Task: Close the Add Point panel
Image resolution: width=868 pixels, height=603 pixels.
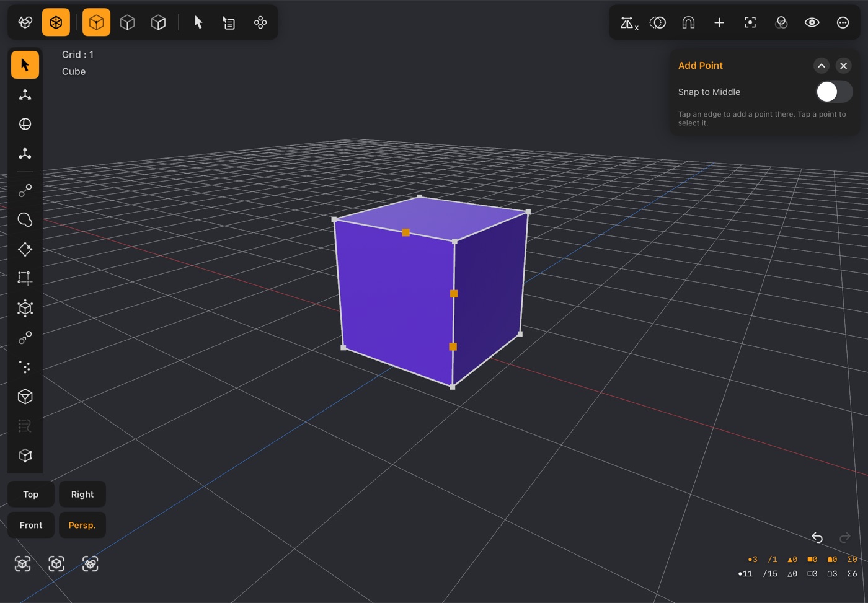Action: 843,66
